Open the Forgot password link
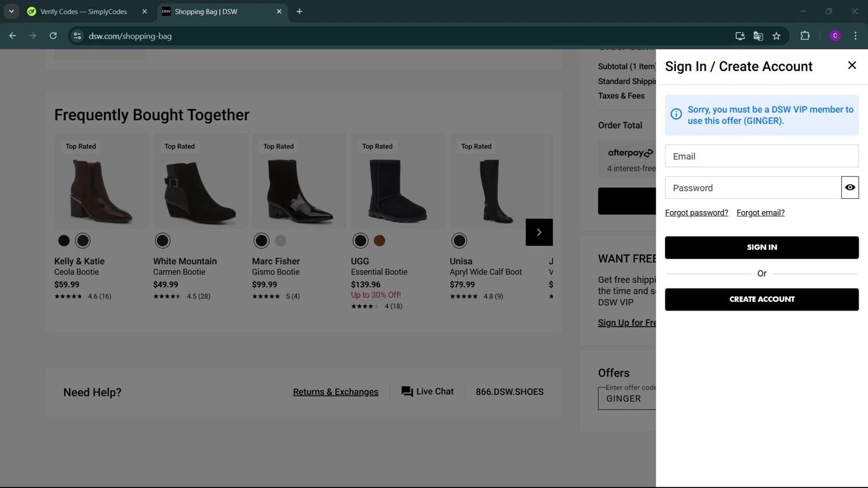This screenshot has height=488, width=868. click(x=696, y=213)
